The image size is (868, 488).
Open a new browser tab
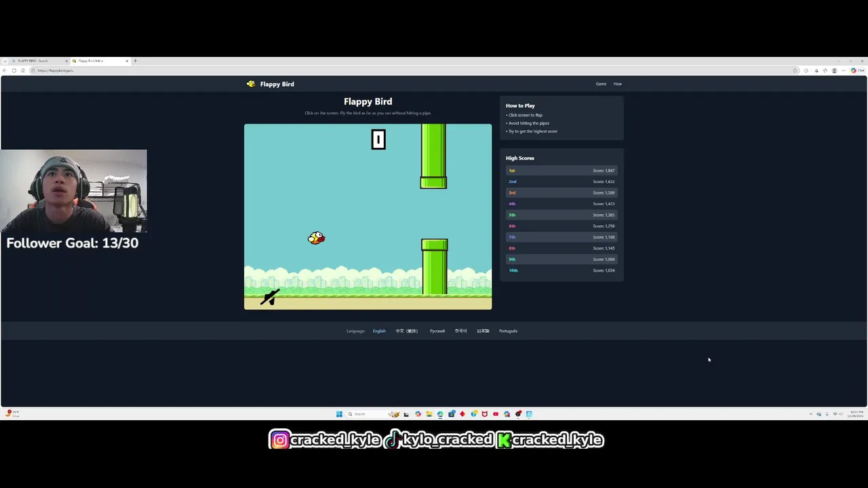coord(135,61)
